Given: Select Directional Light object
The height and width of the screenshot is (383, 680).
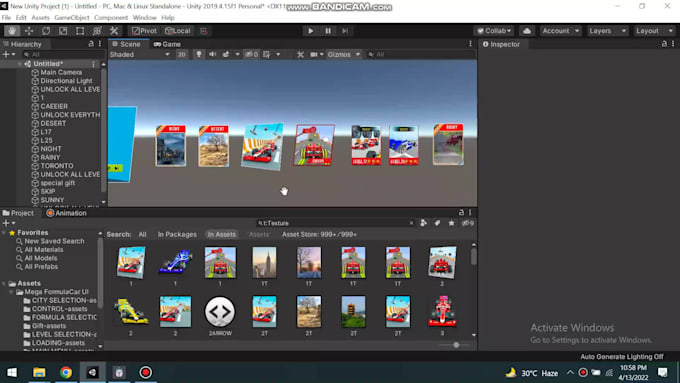Looking at the screenshot, I should tap(66, 81).
